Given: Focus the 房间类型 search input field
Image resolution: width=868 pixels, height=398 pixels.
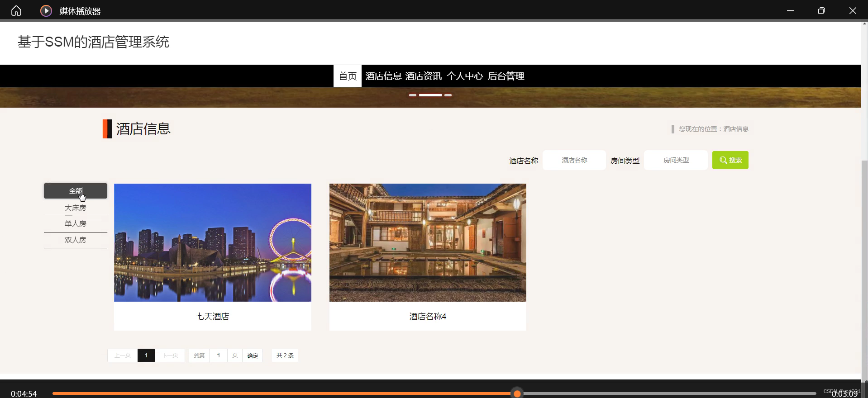Looking at the screenshot, I should (676, 160).
